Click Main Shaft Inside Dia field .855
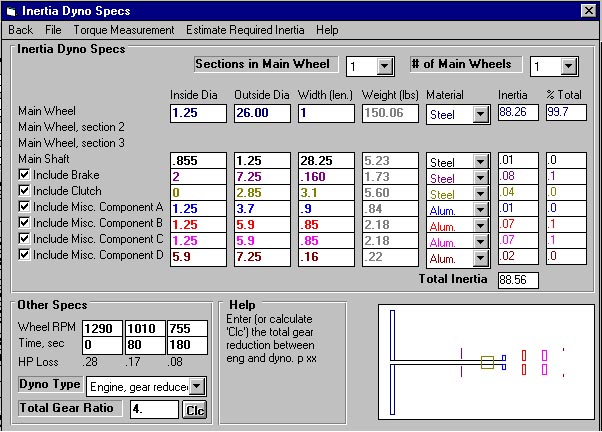 click(198, 161)
